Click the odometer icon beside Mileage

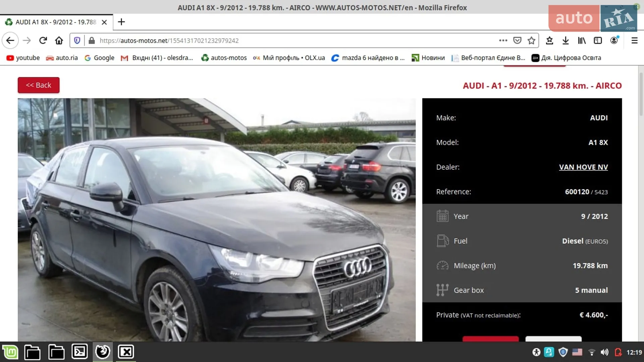[x=442, y=265]
